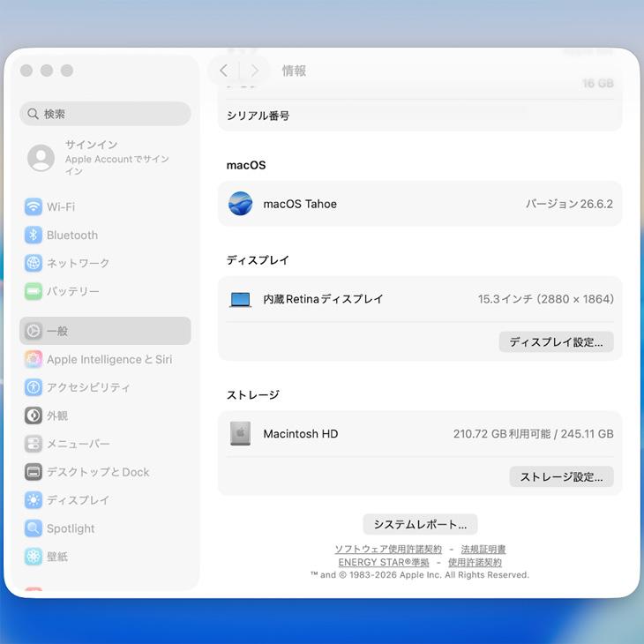
Task: Open ENERGY STAR®準拠 link
Action: 384,562
